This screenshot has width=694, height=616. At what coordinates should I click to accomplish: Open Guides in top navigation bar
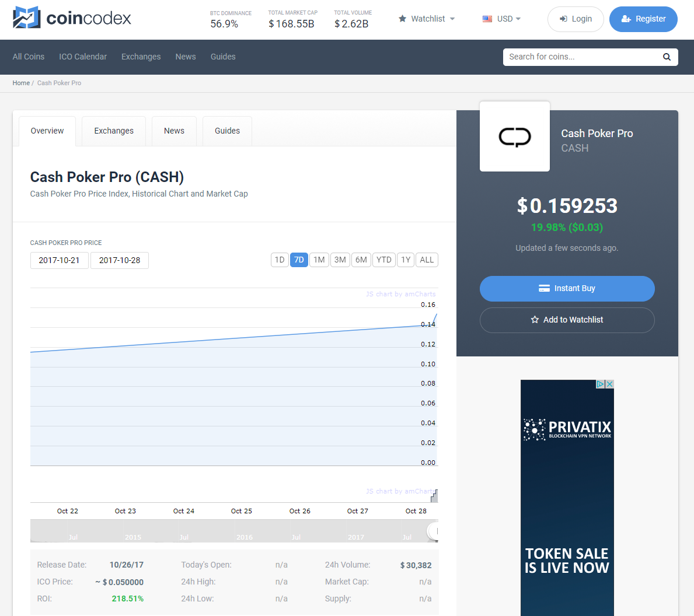(222, 57)
